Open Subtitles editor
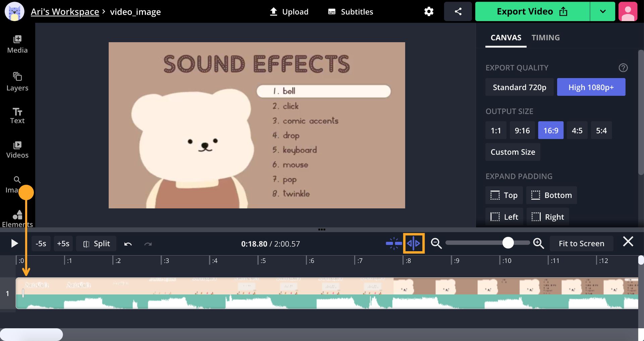This screenshot has height=341, width=644. click(350, 12)
